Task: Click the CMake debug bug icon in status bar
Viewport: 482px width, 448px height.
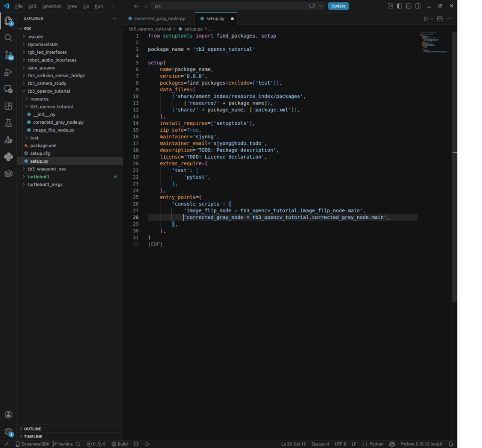Action: pyautogui.click(x=136, y=444)
